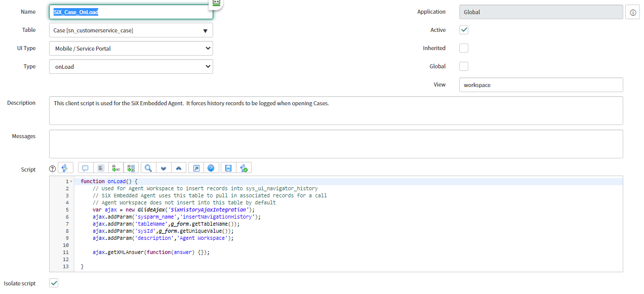Click the script field help question mark
Image resolution: width=644 pixels, height=294 pixels.
coord(53,169)
